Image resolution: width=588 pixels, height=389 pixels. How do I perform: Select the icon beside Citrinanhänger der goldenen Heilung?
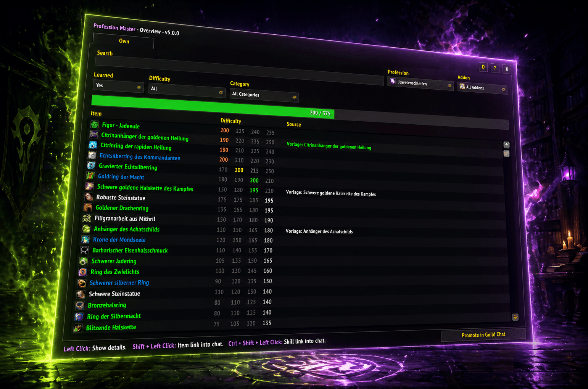click(94, 134)
